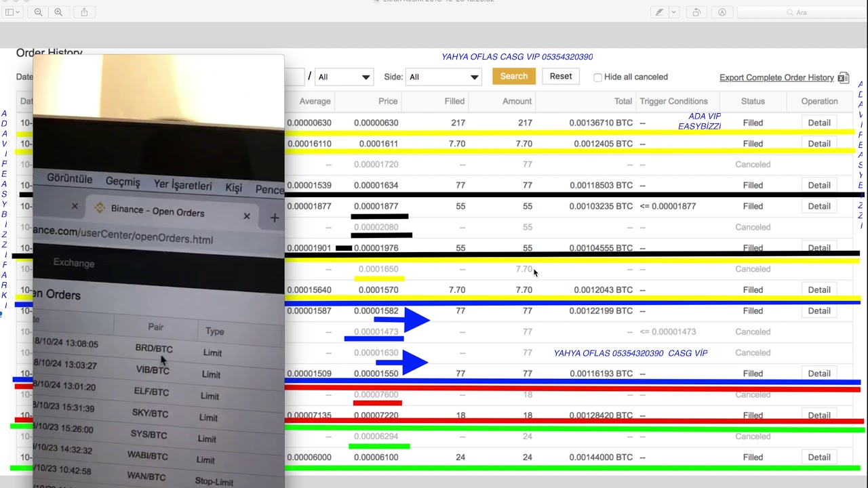Click the trigger condition <= 0.00001877
The width and height of the screenshot is (868, 488).
pos(668,206)
